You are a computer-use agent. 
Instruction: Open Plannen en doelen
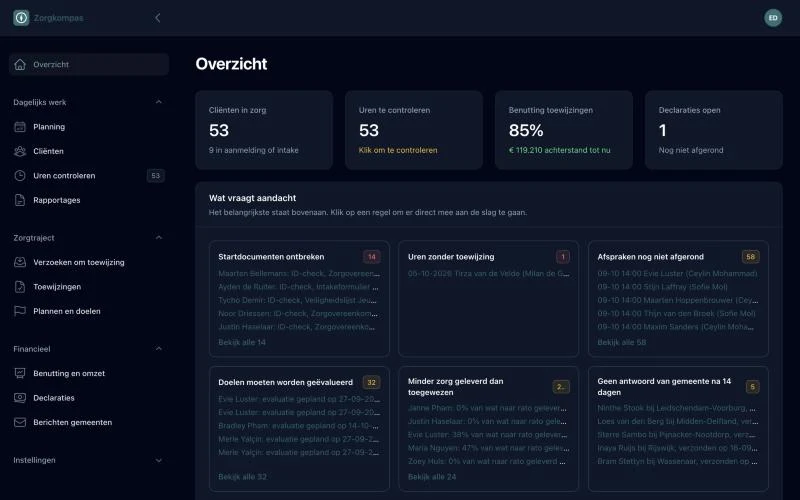(x=89, y=311)
